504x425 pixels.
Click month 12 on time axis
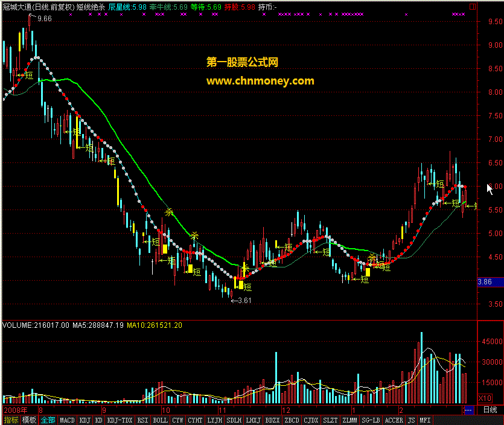(x=285, y=411)
